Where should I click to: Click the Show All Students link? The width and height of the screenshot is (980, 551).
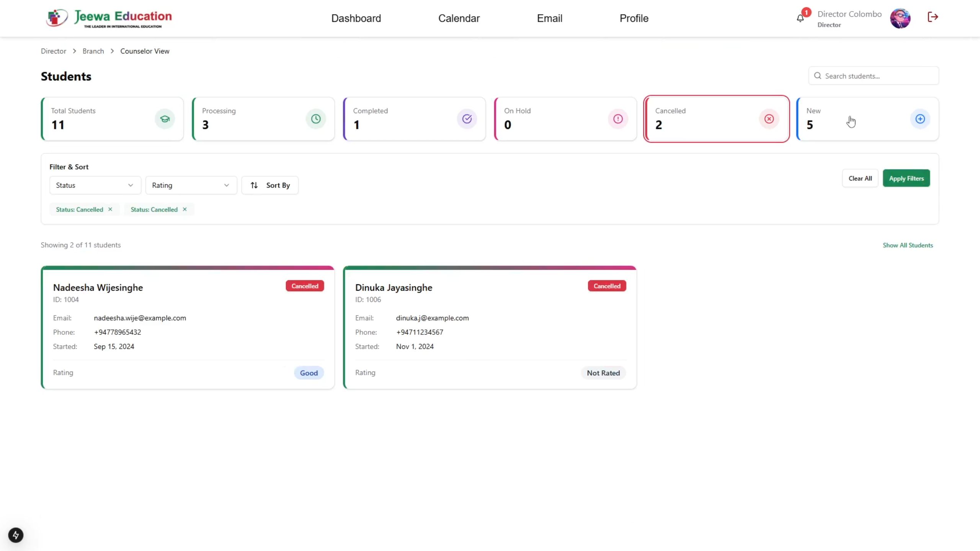907,245
